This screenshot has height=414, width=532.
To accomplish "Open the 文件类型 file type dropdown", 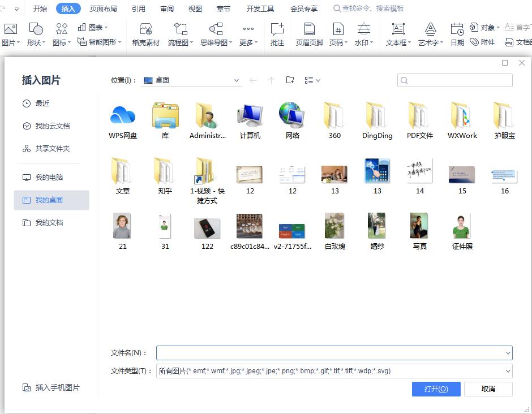I will point(508,371).
